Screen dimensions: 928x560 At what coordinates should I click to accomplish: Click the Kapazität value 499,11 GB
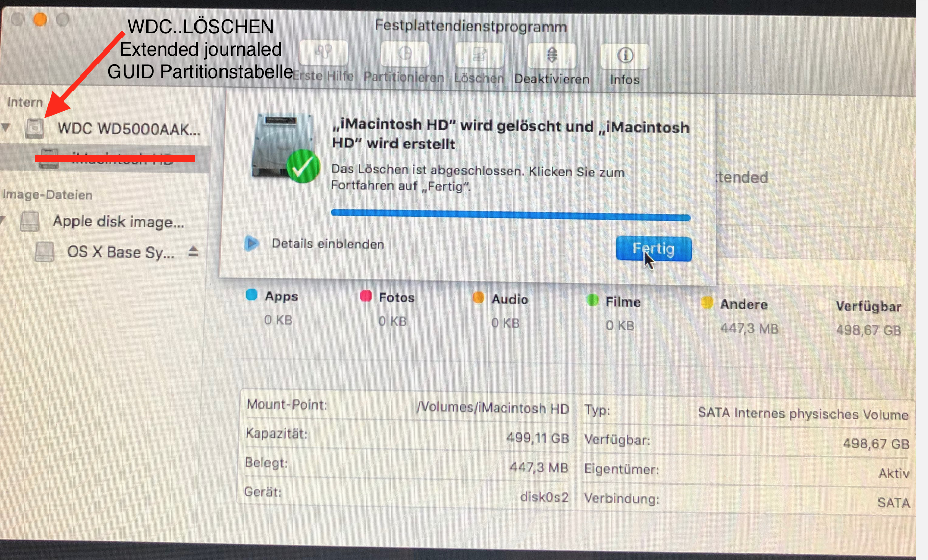538,438
